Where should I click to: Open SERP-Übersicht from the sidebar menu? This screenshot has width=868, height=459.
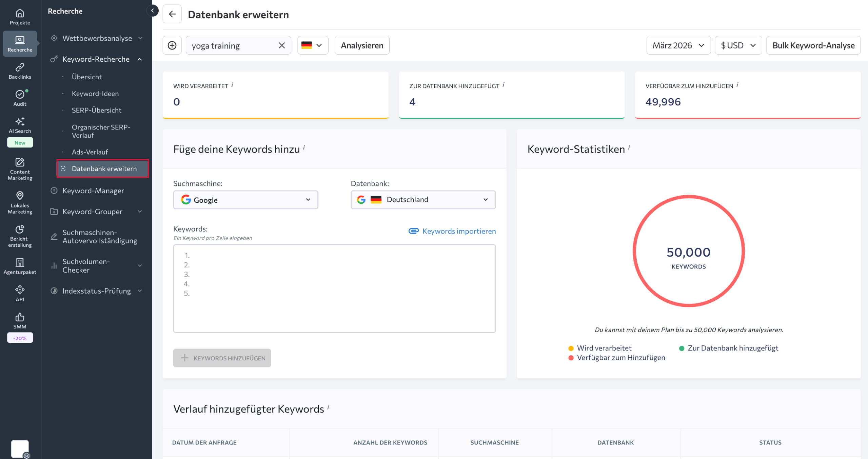(97, 110)
